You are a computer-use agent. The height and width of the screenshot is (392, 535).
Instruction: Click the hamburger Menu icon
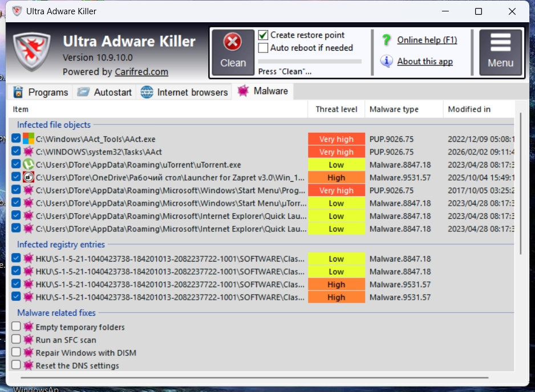501,42
